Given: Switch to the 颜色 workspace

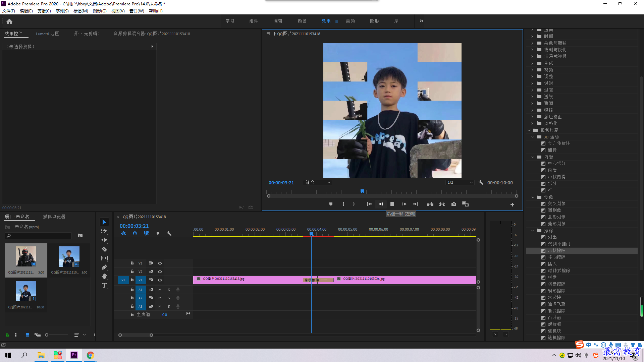Looking at the screenshot, I should [x=302, y=21].
